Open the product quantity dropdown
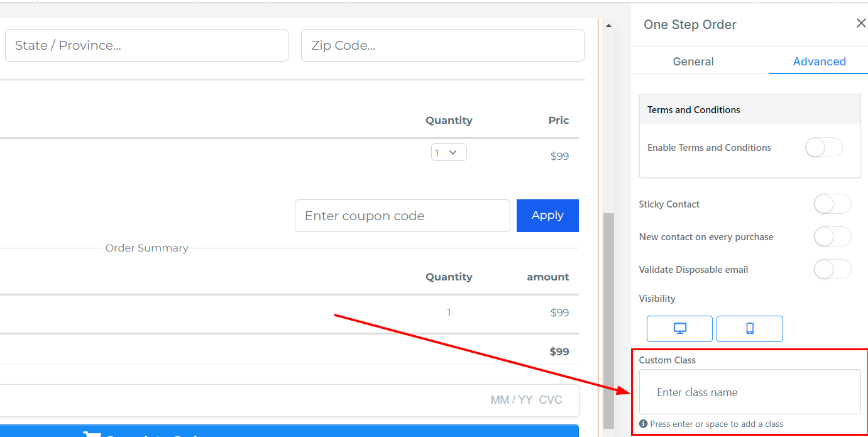 pos(449,152)
